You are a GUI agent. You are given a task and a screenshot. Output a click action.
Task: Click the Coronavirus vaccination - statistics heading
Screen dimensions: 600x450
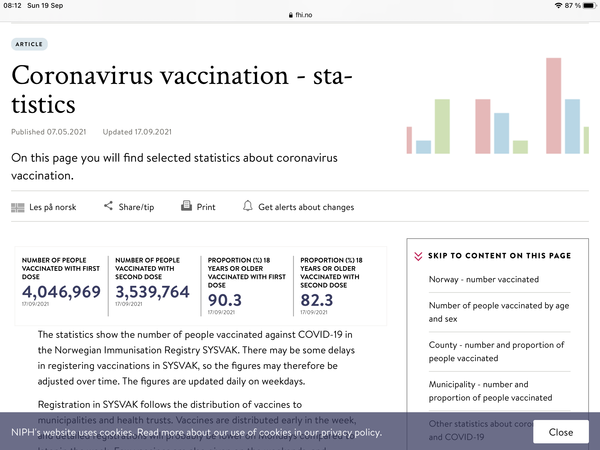(x=182, y=90)
